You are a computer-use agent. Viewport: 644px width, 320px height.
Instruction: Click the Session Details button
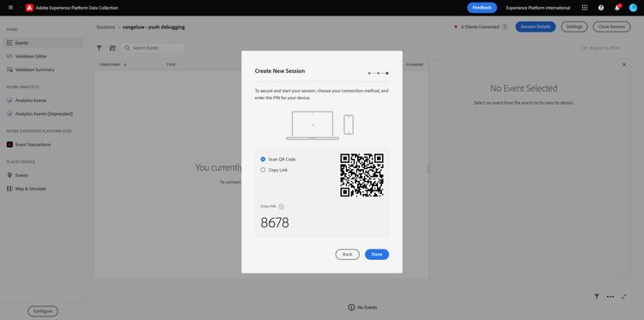click(535, 27)
